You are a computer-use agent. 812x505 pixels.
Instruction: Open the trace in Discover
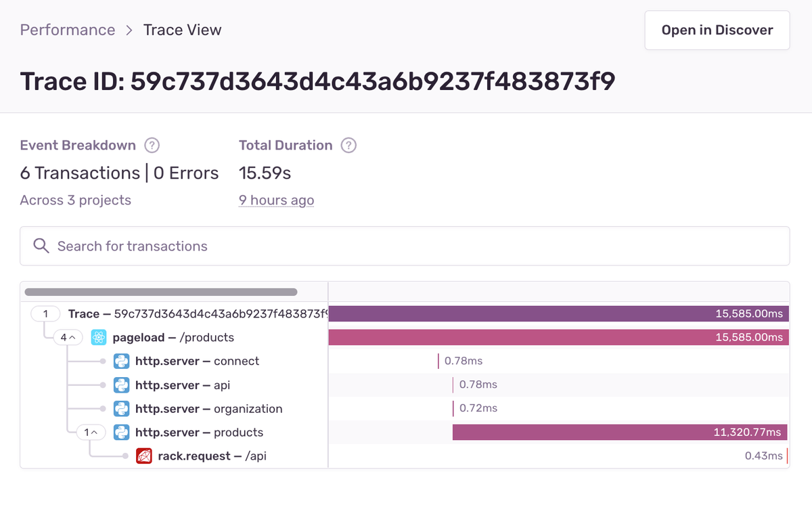pos(717,30)
